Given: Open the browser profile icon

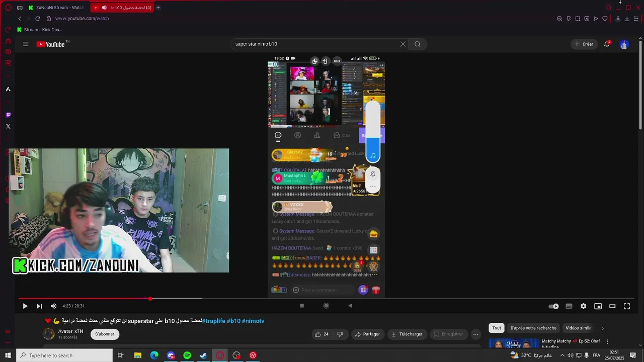Looking at the screenshot, I should (617, 19).
